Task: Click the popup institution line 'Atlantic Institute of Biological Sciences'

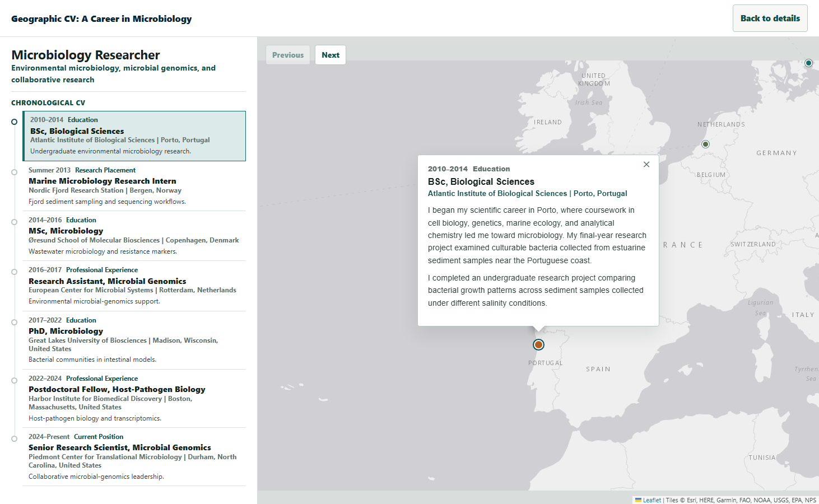Action: 497,193
